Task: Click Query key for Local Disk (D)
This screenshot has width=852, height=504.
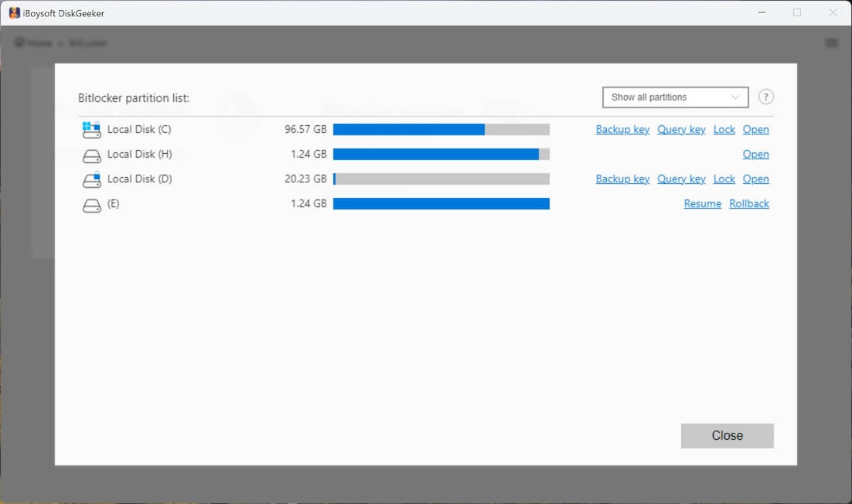Action: [x=681, y=179]
